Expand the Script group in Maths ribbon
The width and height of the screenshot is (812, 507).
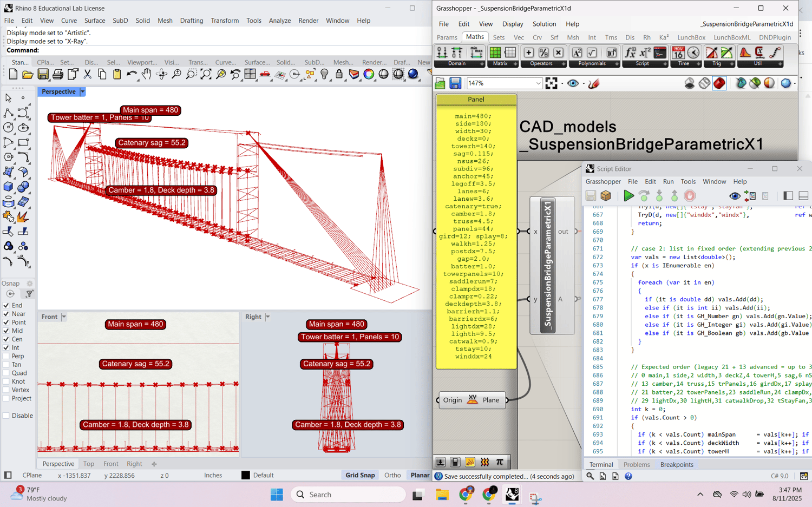coord(665,64)
